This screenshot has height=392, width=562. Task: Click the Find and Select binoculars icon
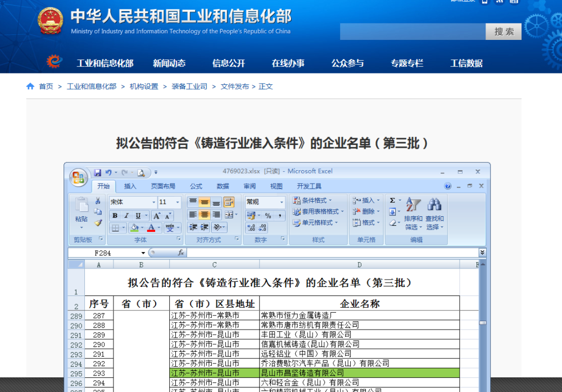coord(434,204)
